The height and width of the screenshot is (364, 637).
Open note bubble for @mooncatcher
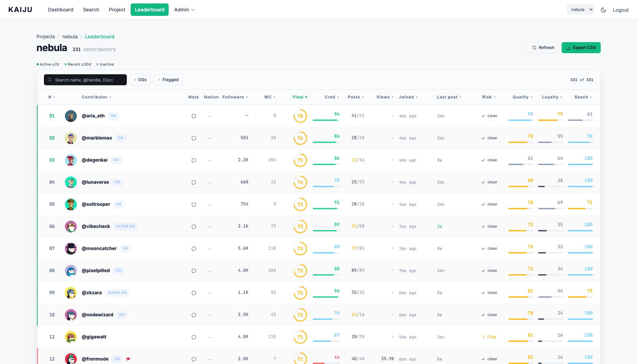tap(194, 249)
